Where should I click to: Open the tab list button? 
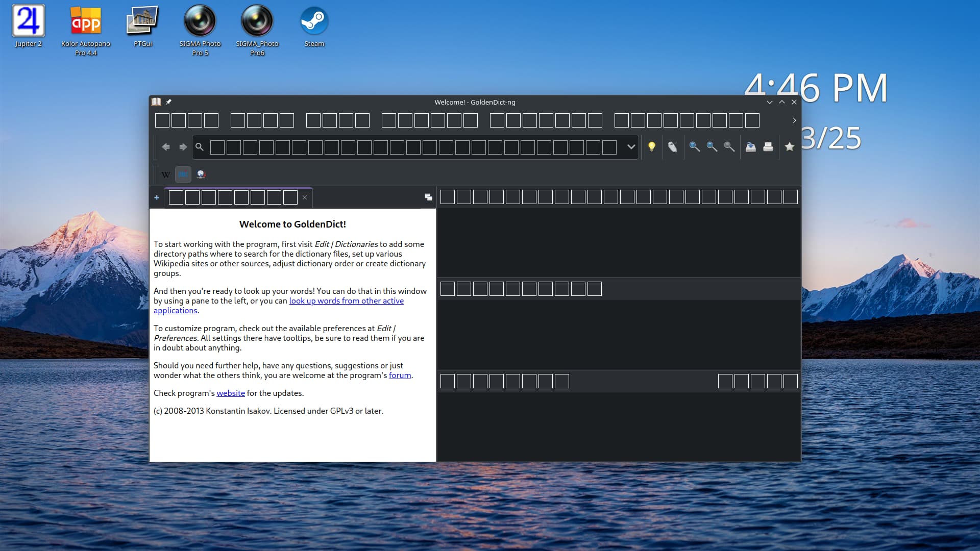(428, 197)
